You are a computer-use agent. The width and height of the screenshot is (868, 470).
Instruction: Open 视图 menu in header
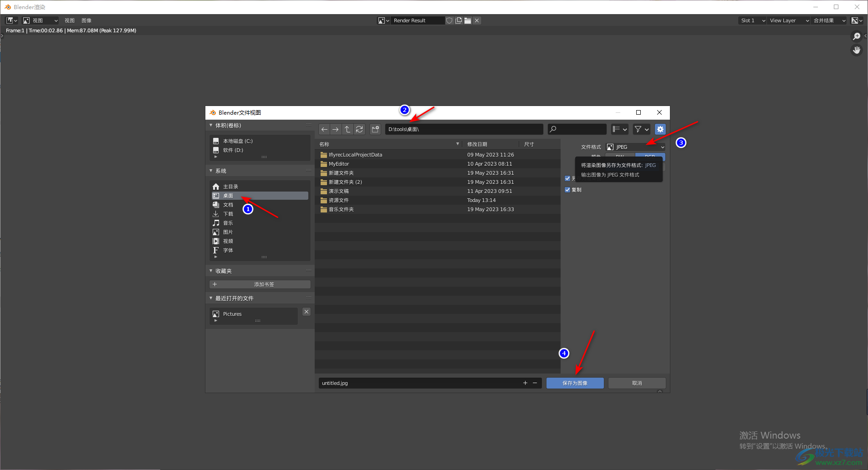(x=70, y=20)
